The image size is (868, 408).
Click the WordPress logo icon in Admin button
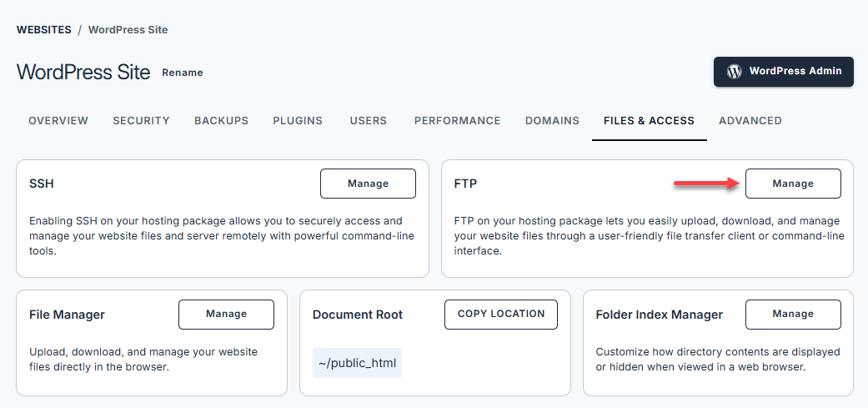(734, 72)
